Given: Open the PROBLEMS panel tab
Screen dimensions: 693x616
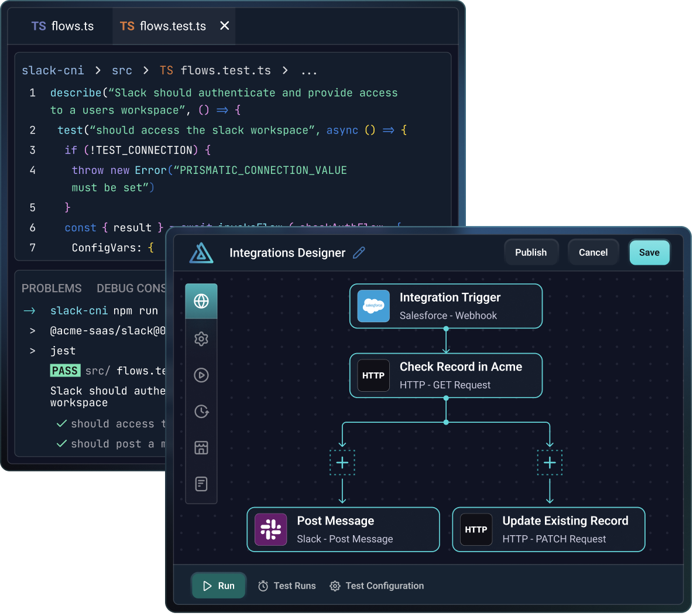Looking at the screenshot, I should (52, 288).
